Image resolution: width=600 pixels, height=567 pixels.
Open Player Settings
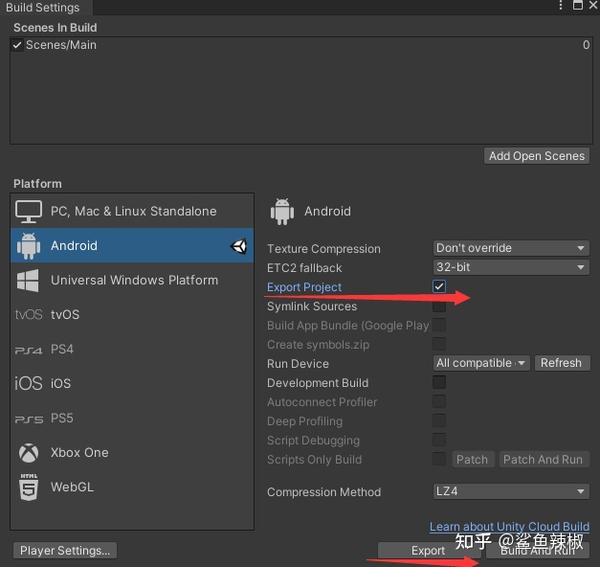point(65,551)
